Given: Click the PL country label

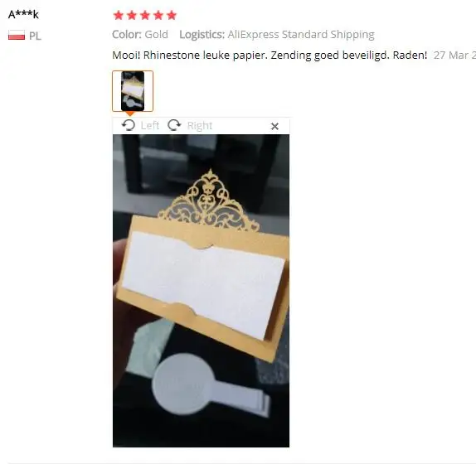Looking at the screenshot, I should pyautogui.click(x=35, y=36).
